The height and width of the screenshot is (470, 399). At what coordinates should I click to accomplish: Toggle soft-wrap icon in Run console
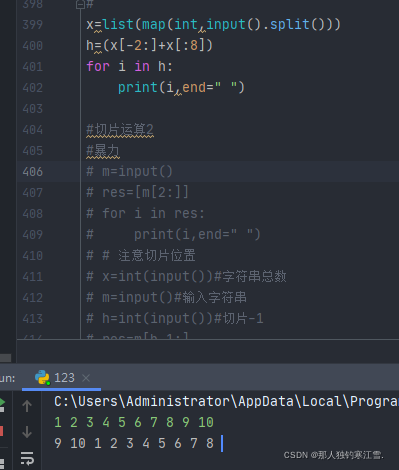pos(27,458)
